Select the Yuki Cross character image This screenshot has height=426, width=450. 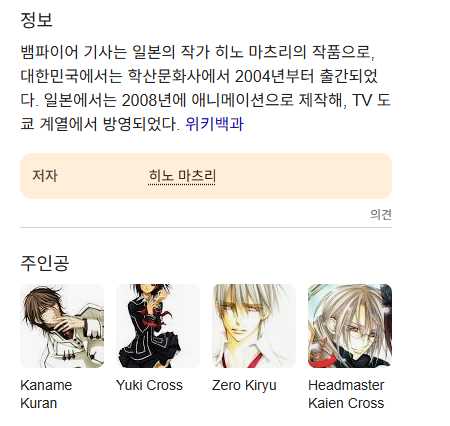point(158,326)
